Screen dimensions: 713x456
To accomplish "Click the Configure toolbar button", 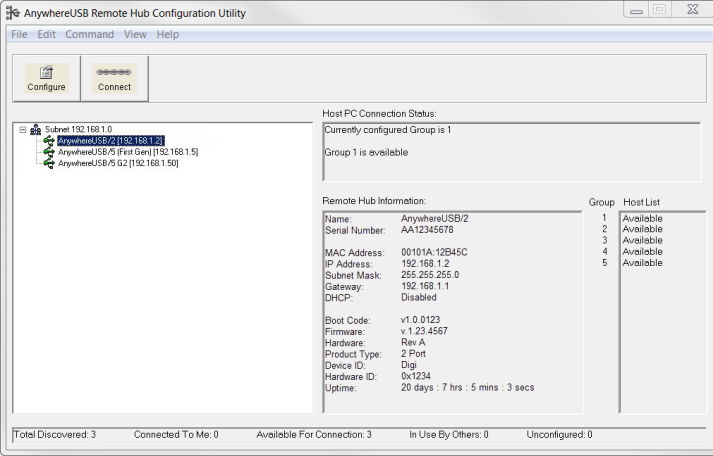I will [x=46, y=79].
